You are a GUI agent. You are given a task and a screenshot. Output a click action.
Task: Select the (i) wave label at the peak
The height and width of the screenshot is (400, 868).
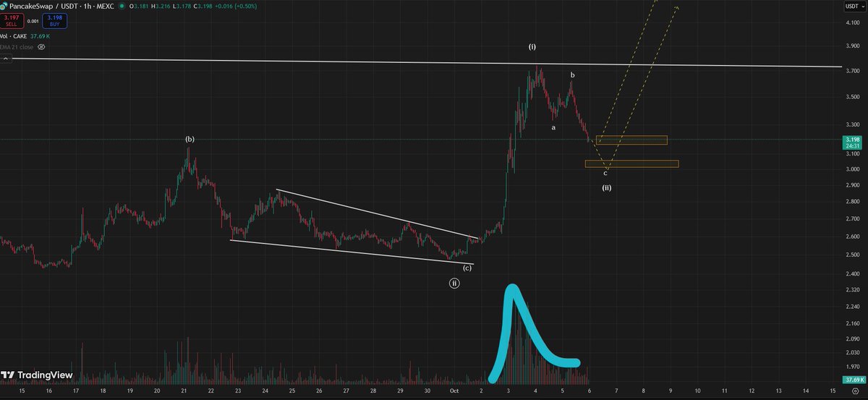532,46
